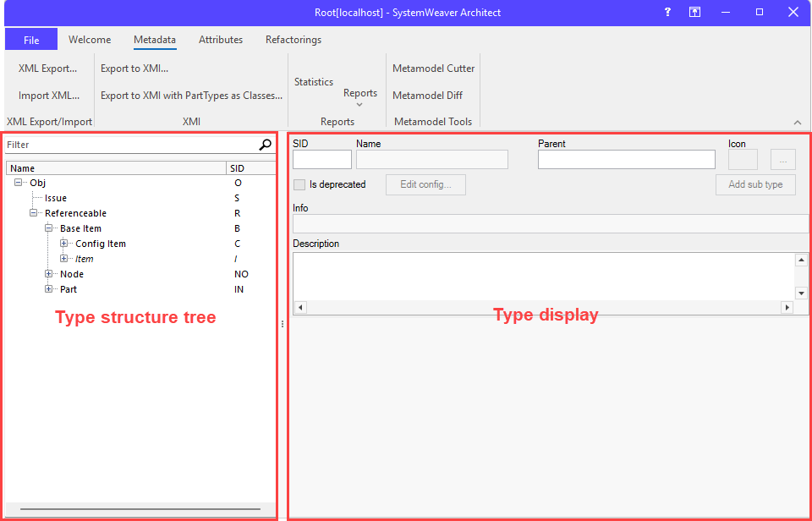Click Description horizontal scroll left arrow

299,308
